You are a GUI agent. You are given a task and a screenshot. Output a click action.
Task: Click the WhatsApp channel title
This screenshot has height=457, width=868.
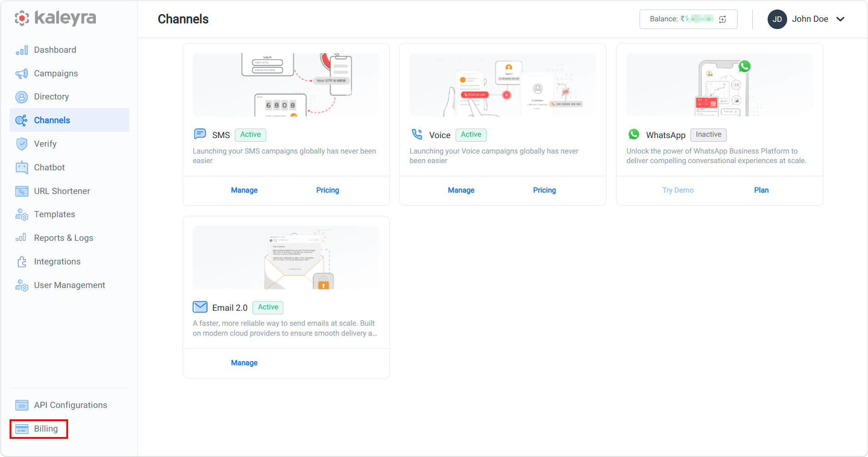pos(666,135)
